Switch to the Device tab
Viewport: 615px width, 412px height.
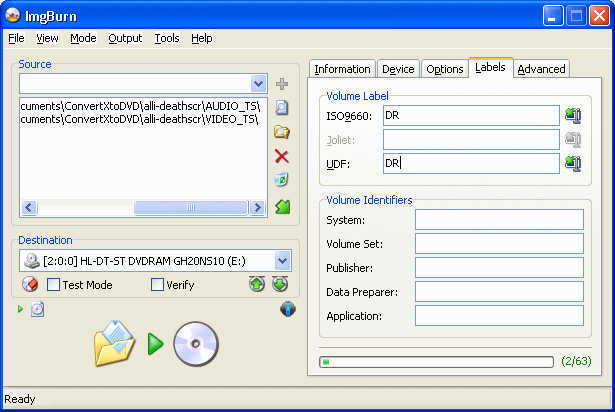tap(398, 69)
